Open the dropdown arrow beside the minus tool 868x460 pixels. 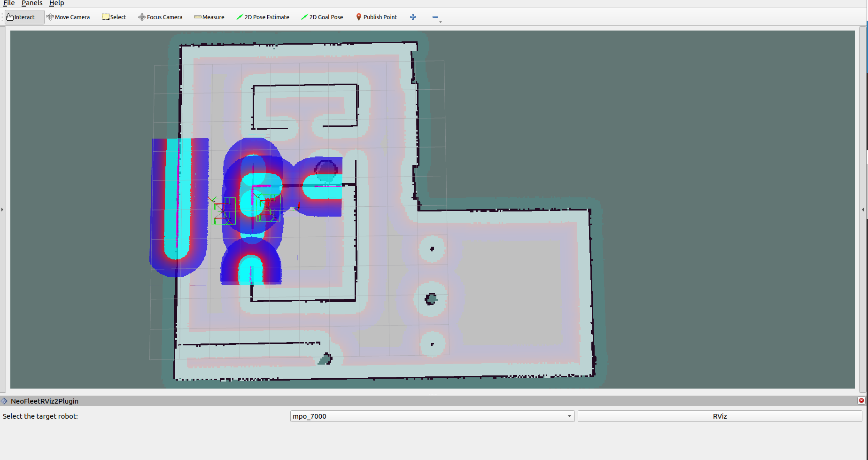[441, 21]
